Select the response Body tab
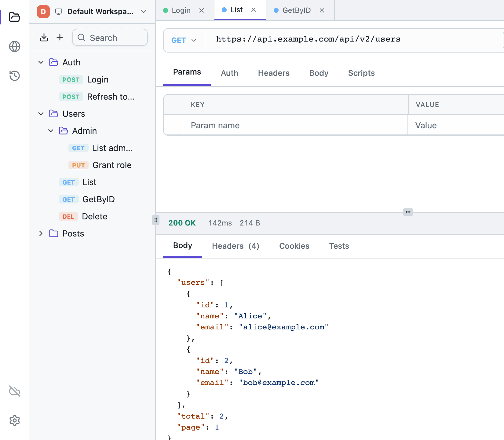 (183, 246)
